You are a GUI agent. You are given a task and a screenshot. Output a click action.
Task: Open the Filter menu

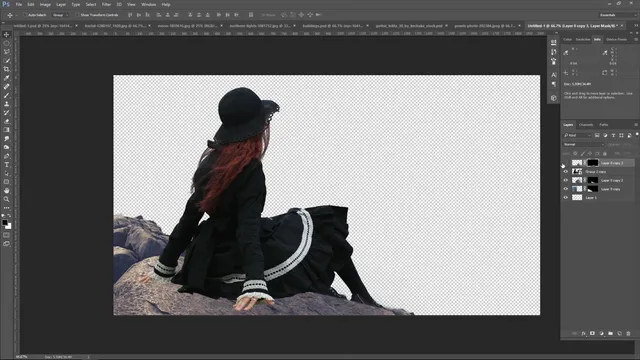(x=106, y=4)
